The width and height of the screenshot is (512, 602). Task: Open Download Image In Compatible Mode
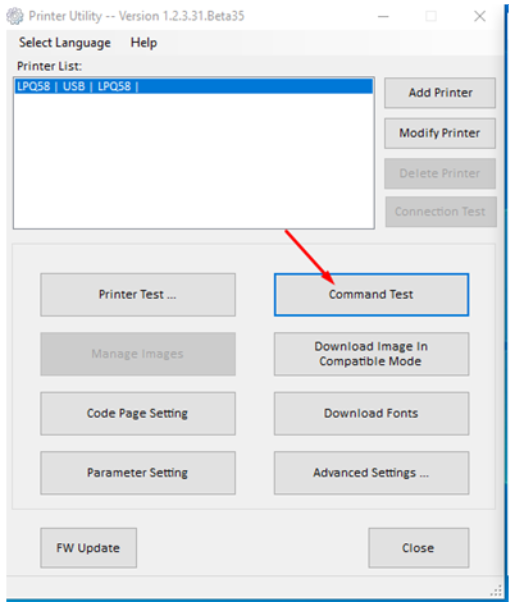[371, 354]
